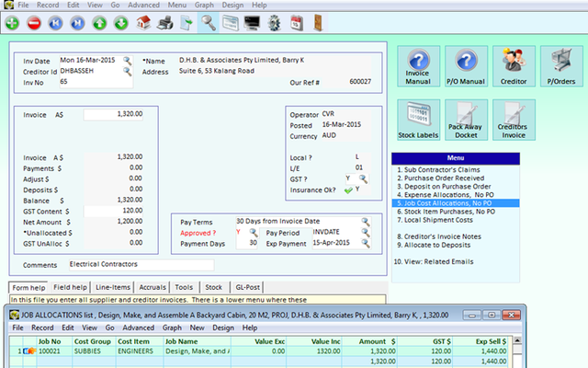588x368 pixels.
Task: Switch to the GL-Post tab
Action: coord(247,287)
